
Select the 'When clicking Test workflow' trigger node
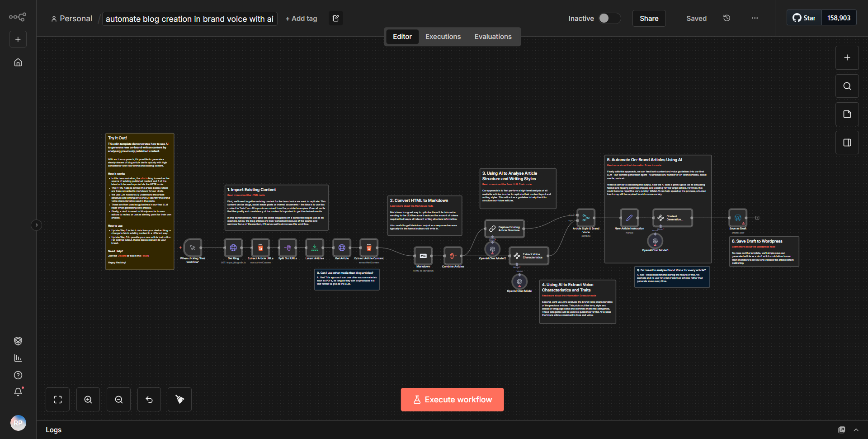tap(193, 248)
